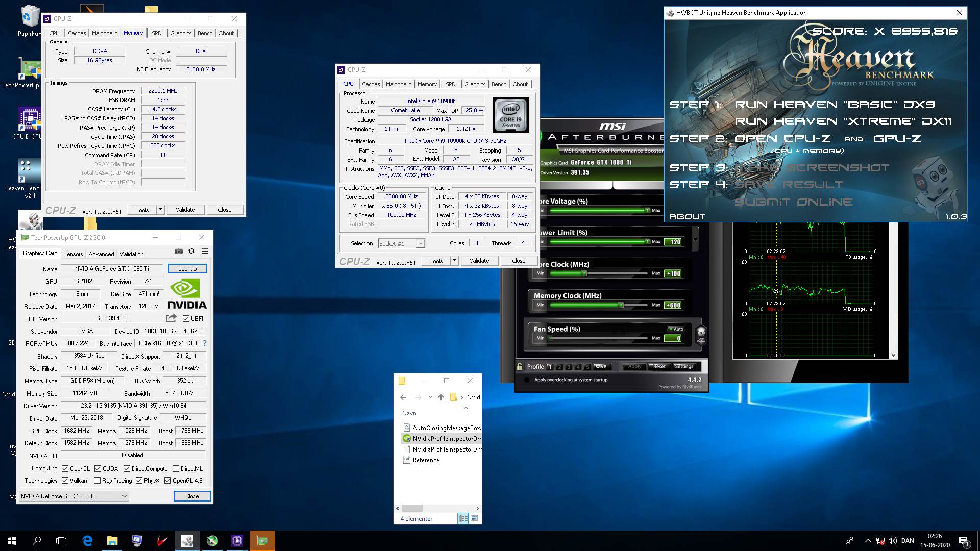Click the Bus Interface question mark
The height and width of the screenshot is (551, 980).
tap(205, 343)
